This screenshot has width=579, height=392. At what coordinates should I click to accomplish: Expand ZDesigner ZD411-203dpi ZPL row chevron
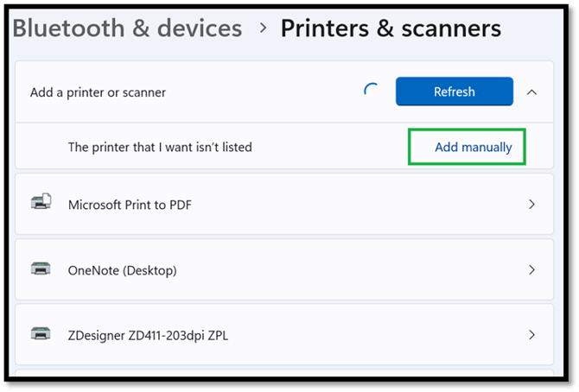531,335
